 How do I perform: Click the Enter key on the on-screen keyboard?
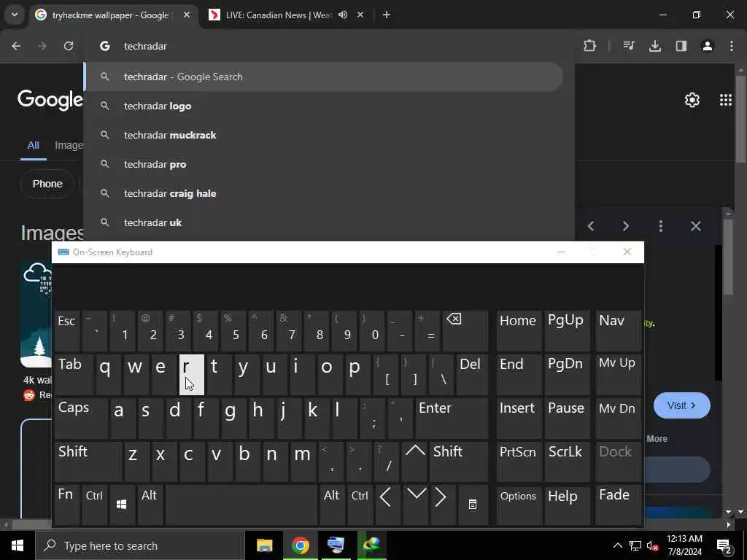point(452,418)
